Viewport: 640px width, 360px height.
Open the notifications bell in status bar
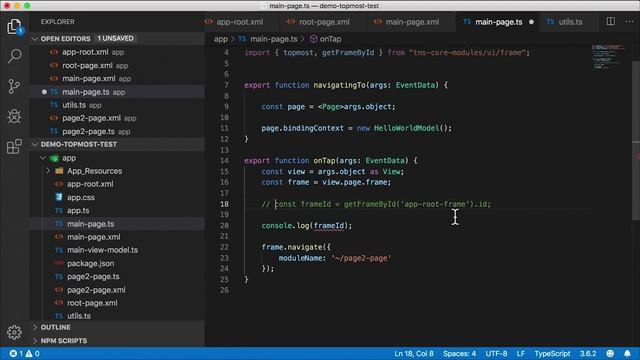627,353
